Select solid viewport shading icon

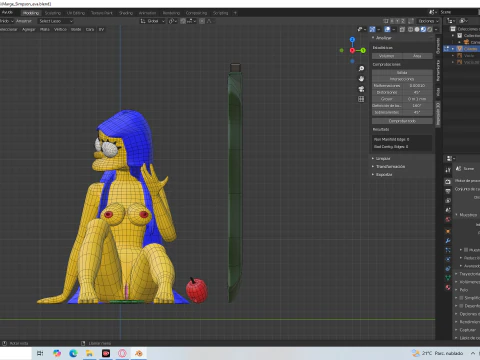(x=417, y=29)
